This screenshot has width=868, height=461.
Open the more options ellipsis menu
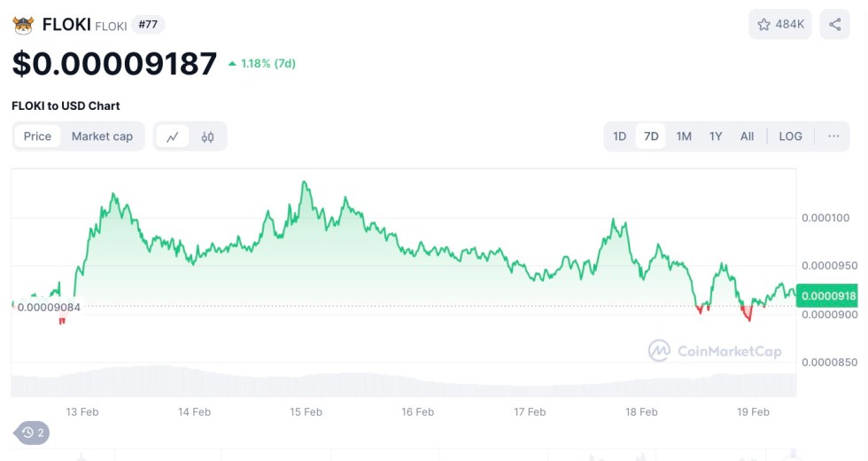pyautogui.click(x=833, y=137)
